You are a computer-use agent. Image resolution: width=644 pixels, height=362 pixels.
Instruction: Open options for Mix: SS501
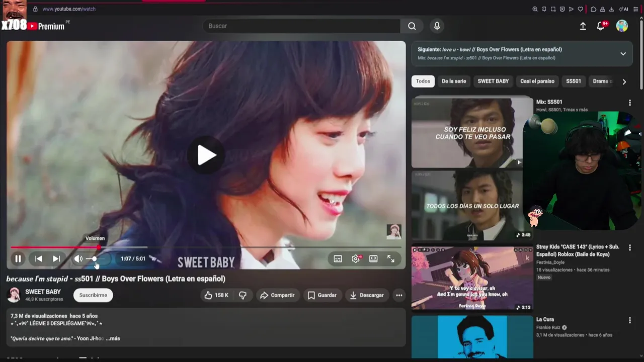(629, 103)
